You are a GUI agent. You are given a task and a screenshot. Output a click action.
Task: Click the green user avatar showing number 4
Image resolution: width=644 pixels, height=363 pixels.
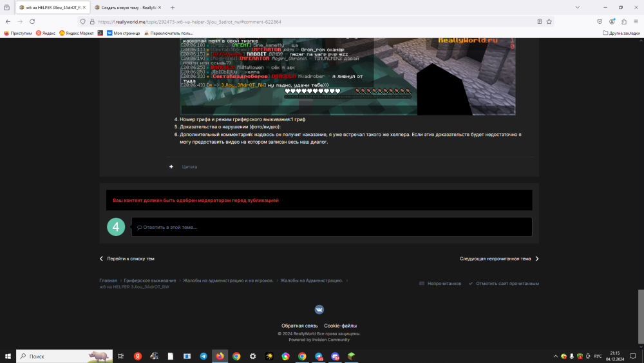(116, 227)
